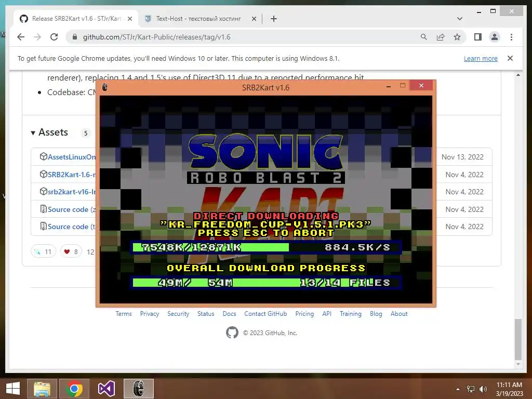Click the second Source code archive icon
This screenshot has width=532, height=399.
point(44,227)
